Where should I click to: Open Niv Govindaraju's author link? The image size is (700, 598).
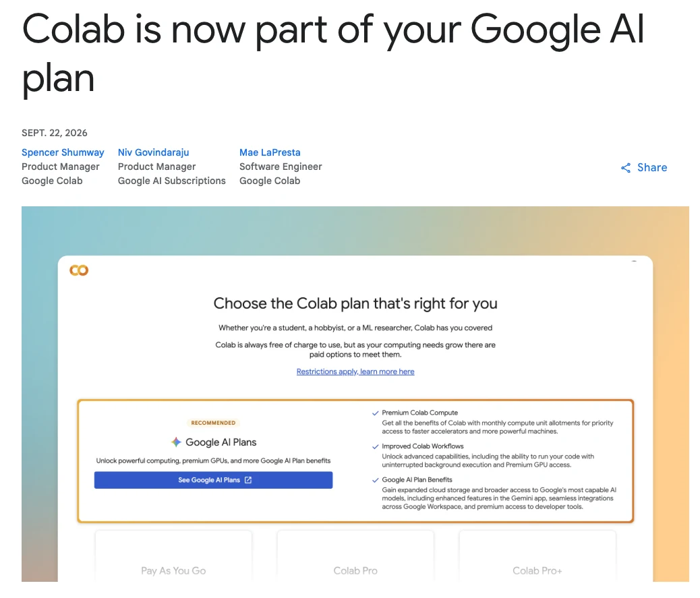pyautogui.click(x=154, y=152)
